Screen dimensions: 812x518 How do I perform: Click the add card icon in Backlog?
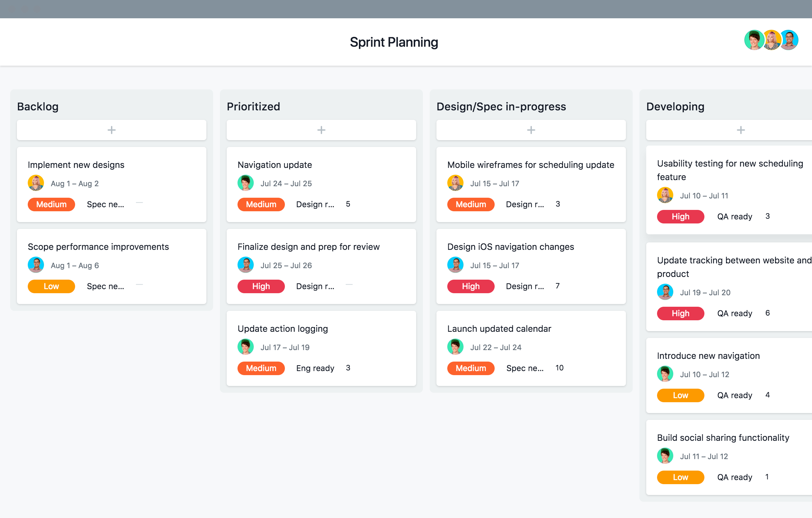tap(111, 130)
